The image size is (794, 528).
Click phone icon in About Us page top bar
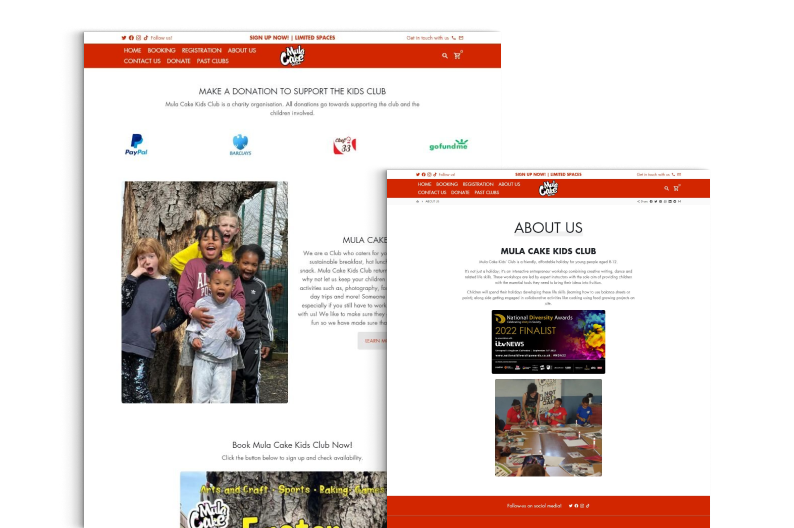click(x=673, y=175)
